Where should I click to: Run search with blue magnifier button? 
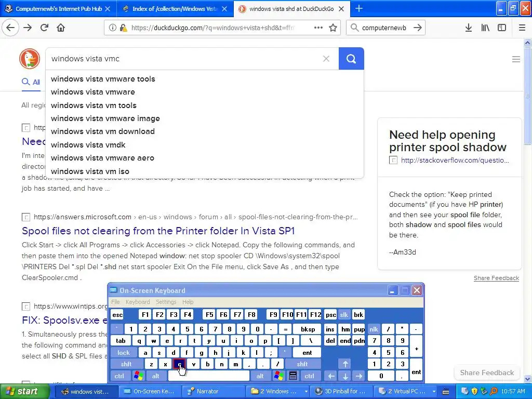pos(351,59)
